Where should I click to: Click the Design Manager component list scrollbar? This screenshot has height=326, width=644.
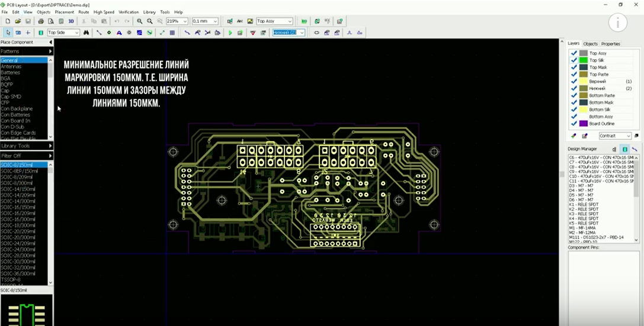(x=637, y=198)
